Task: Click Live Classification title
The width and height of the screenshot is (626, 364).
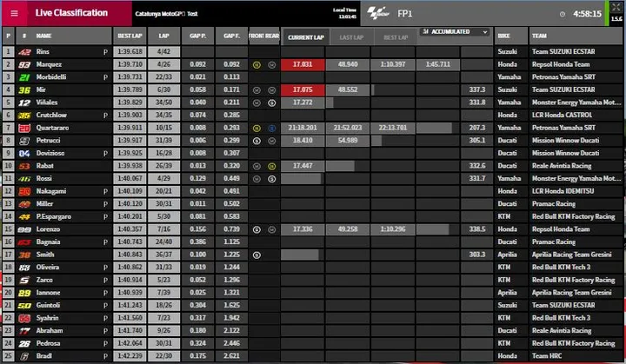Action: click(71, 13)
